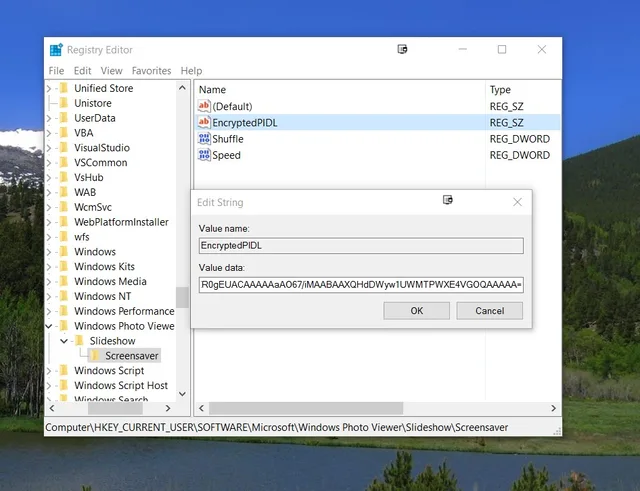Collapse the Windows Photo Viewer tree node
640x491 pixels.
[x=49, y=326]
